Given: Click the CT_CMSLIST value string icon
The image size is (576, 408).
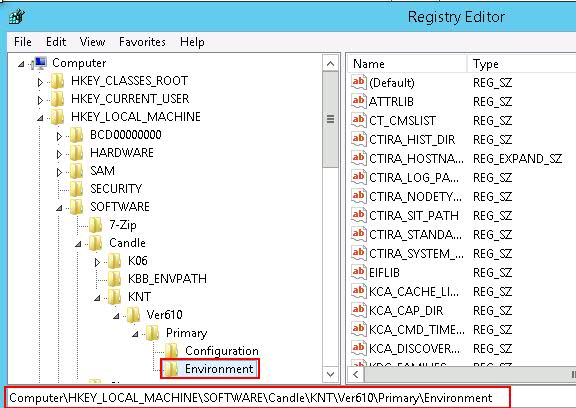Looking at the screenshot, I should tap(359, 120).
